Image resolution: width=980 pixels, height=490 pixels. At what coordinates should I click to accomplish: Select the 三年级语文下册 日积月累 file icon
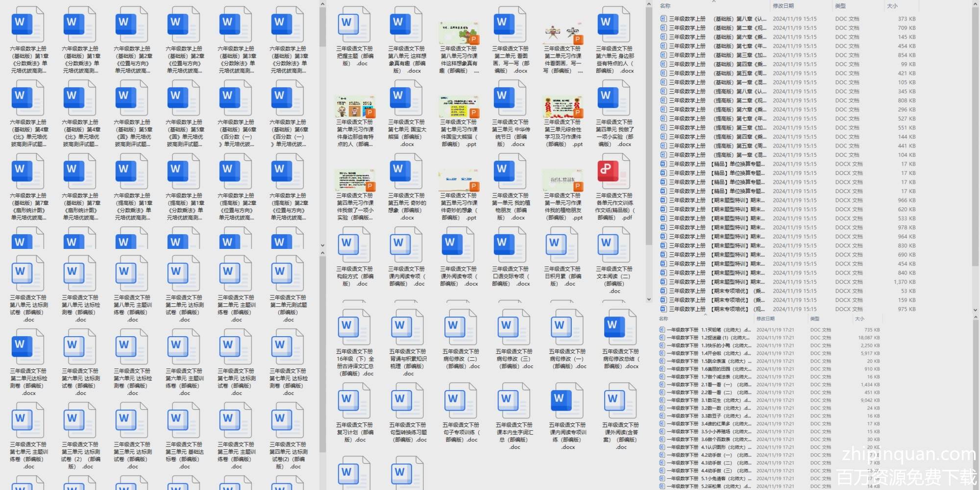pyautogui.click(x=562, y=245)
